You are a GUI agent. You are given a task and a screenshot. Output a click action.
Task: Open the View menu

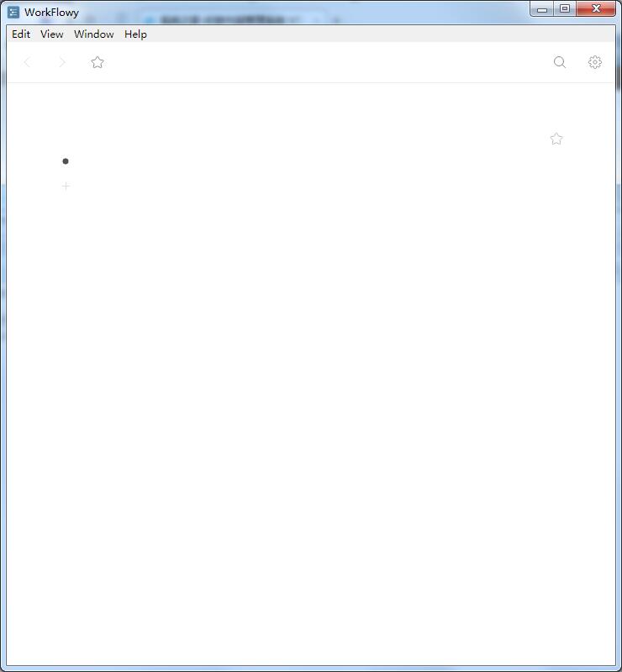(52, 34)
